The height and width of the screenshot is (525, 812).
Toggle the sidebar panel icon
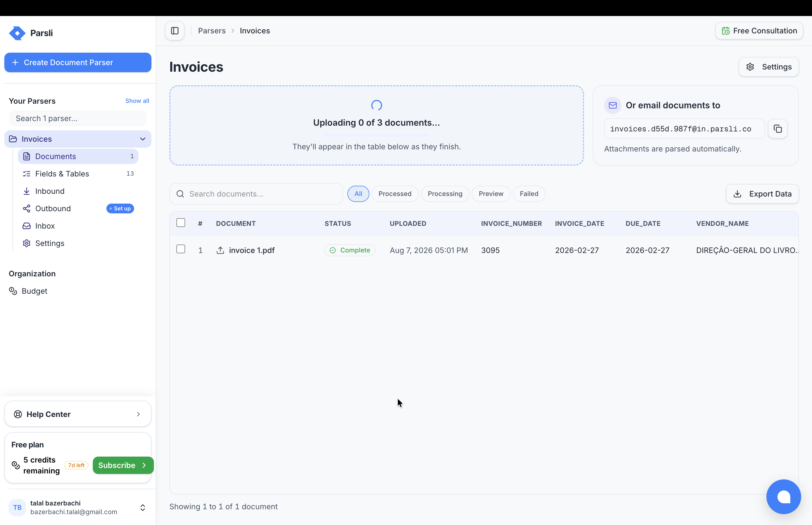(175, 31)
